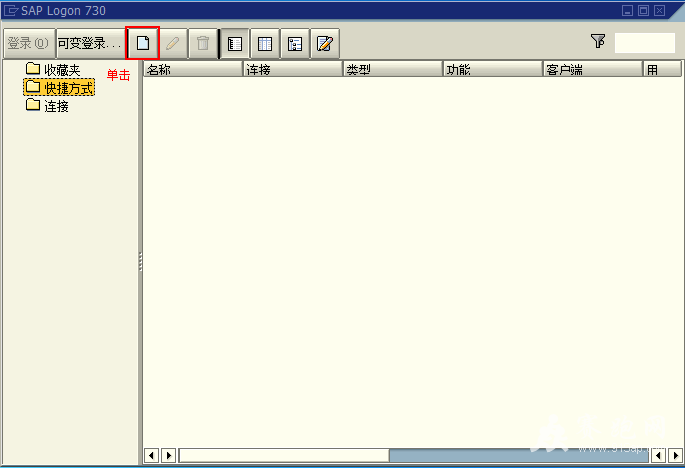Select the 连接 folder

click(x=47, y=106)
